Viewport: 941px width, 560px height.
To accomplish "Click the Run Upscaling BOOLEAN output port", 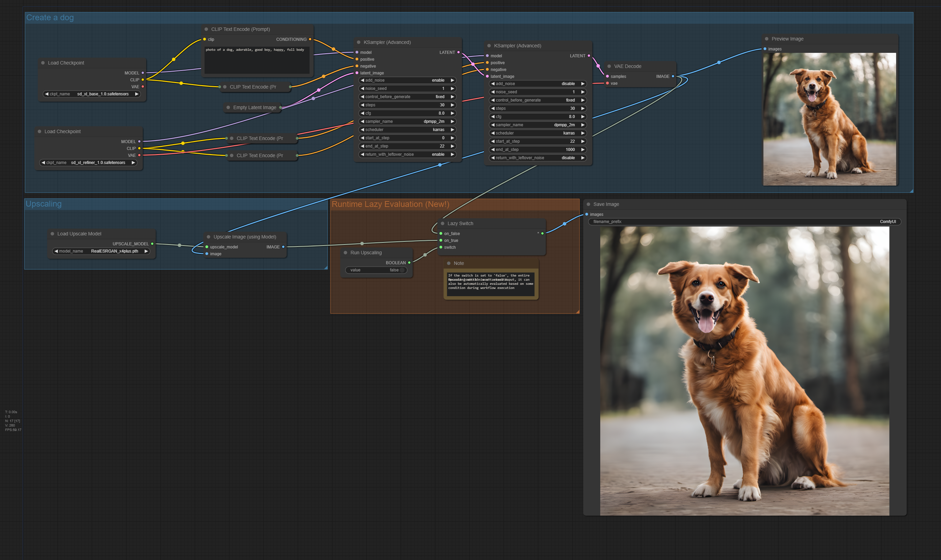I will click(409, 262).
